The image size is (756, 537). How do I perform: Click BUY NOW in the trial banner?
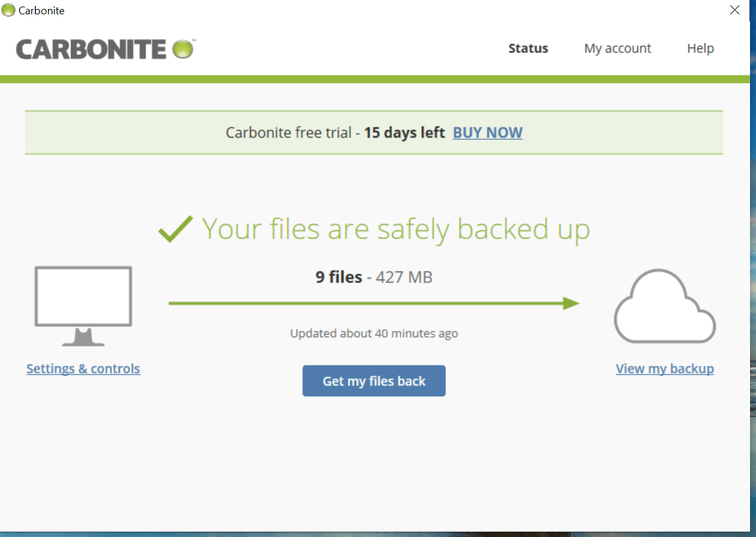pyautogui.click(x=487, y=132)
